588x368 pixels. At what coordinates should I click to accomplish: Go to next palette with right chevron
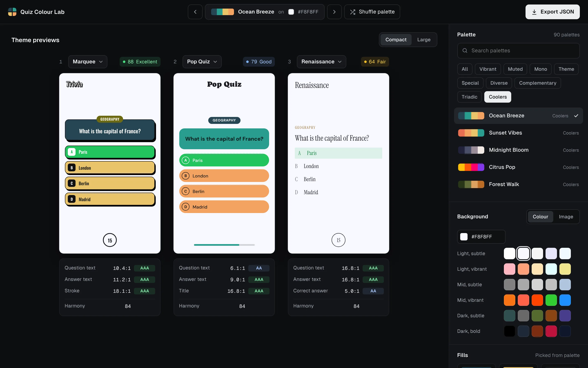[334, 12]
